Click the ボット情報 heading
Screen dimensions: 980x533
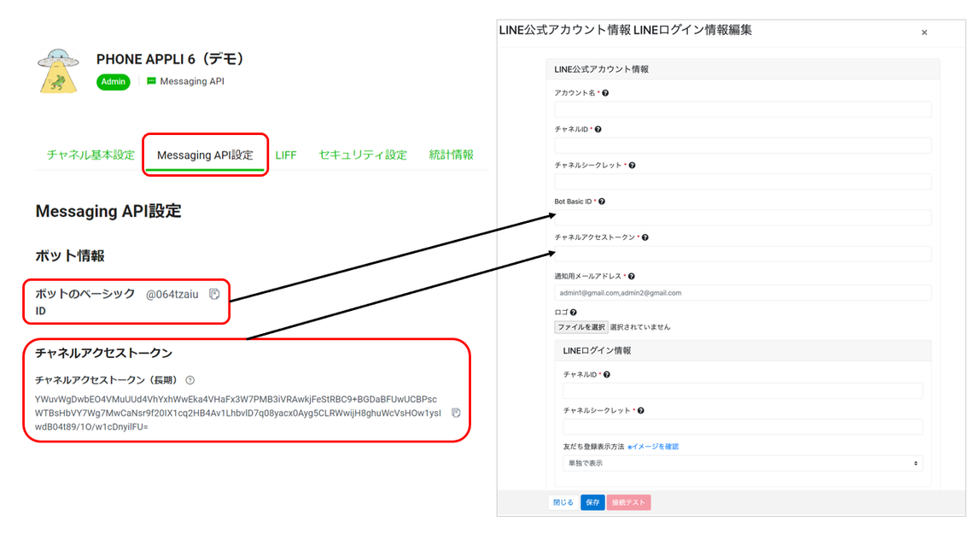(70, 256)
